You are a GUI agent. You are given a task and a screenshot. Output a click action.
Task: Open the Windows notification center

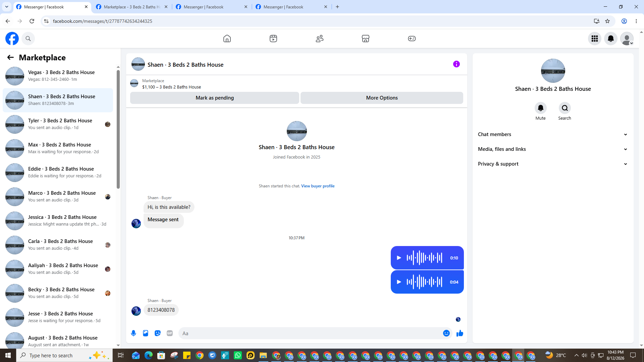(x=633, y=355)
